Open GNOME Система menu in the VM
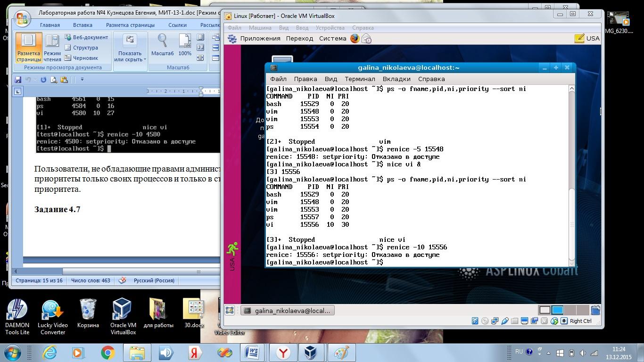Image resolution: width=644 pixels, height=362 pixels. pos(333,38)
